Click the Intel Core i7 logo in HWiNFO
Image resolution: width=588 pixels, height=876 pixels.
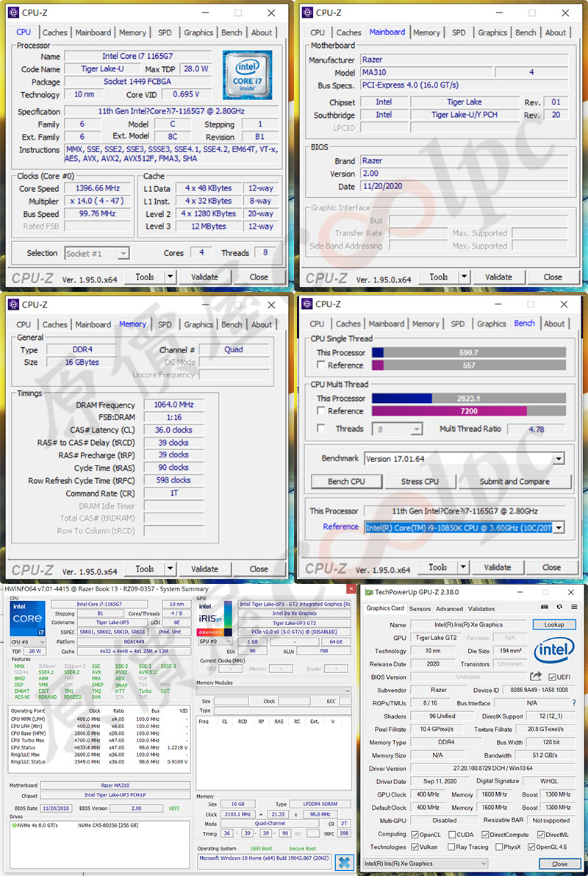(x=27, y=619)
